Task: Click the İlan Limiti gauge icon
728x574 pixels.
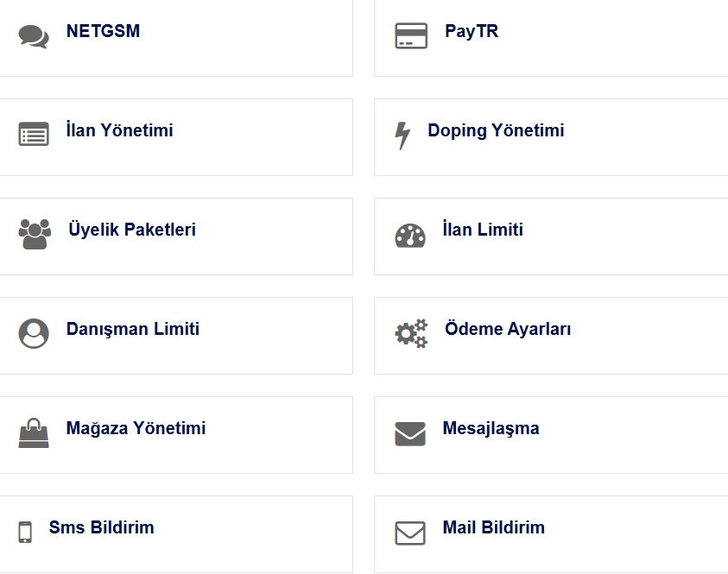Action: click(x=410, y=236)
